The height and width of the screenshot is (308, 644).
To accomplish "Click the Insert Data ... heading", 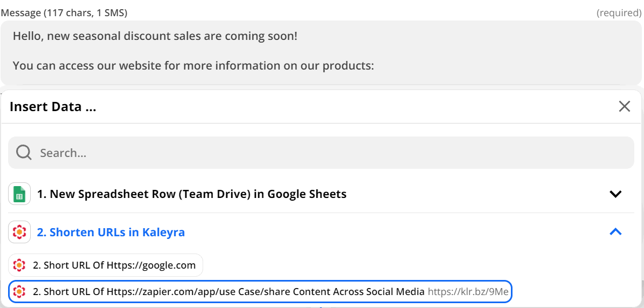I will click(x=53, y=107).
